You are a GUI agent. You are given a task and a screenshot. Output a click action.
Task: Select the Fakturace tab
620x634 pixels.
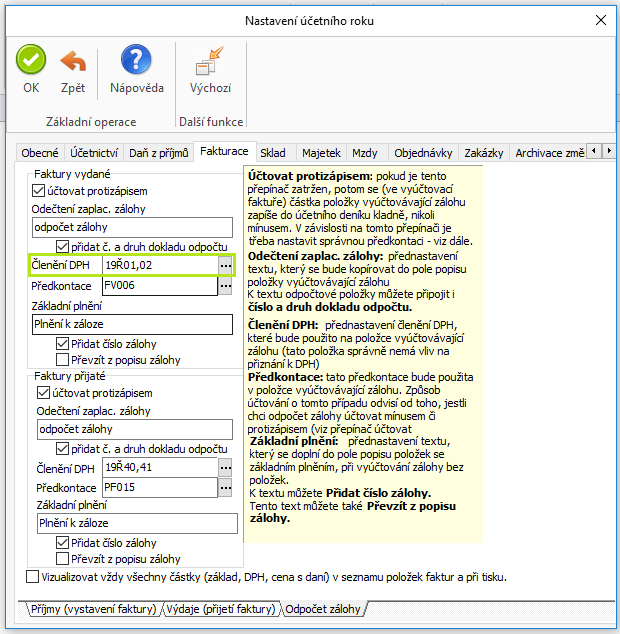pos(224,151)
